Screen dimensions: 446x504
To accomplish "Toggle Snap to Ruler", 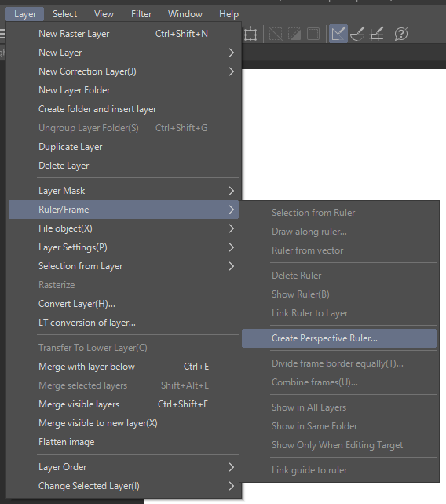I will (x=338, y=34).
